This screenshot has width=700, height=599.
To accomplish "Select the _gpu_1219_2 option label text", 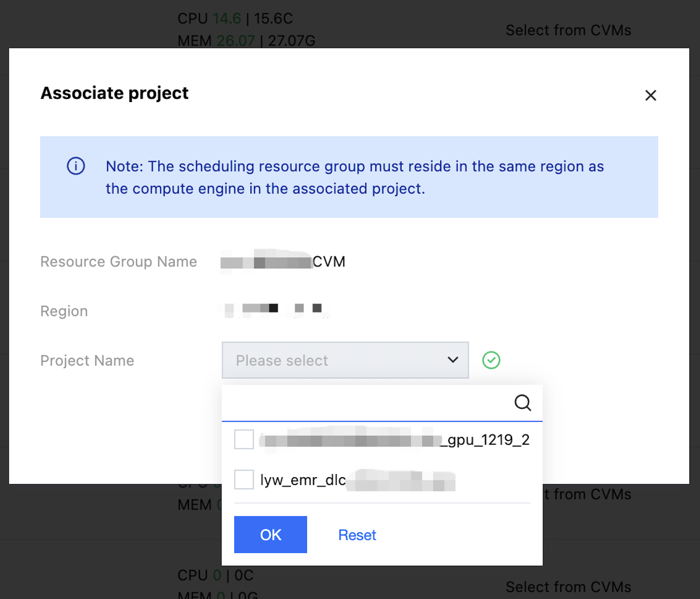I will click(x=485, y=440).
